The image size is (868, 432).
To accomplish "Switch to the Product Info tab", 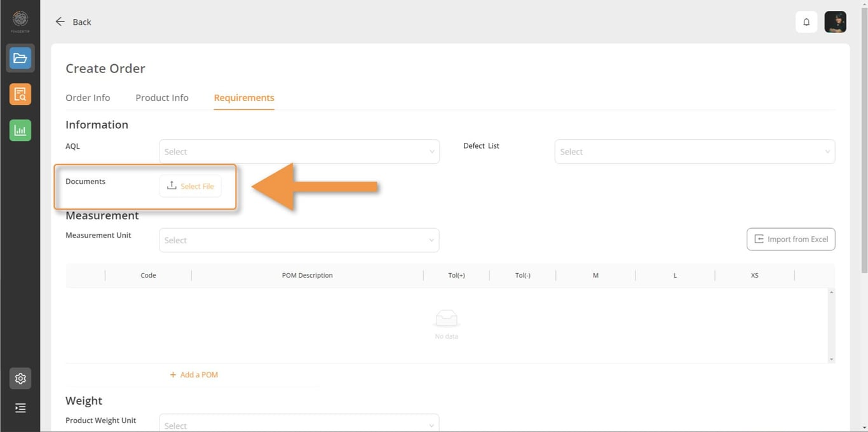I will tap(162, 98).
